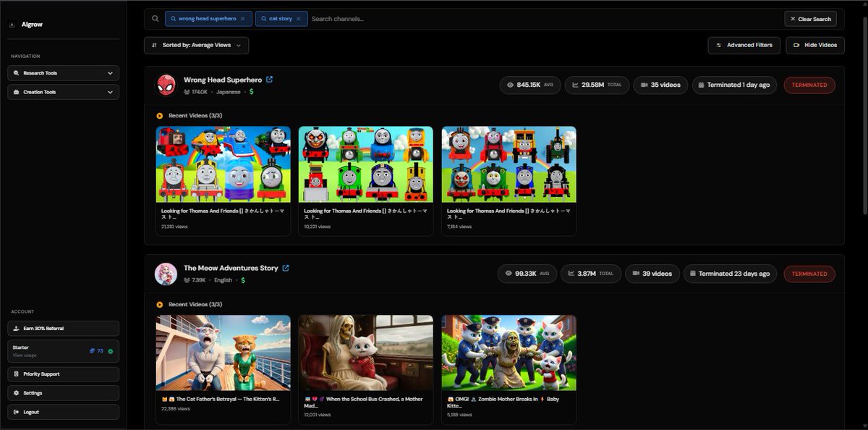
Task: Click the Starter plan View usage card
Action: click(64, 351)
